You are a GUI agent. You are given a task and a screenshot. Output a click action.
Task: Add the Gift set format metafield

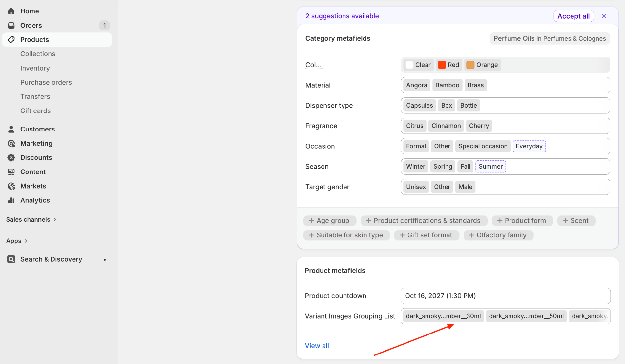[x=426, y=235]
